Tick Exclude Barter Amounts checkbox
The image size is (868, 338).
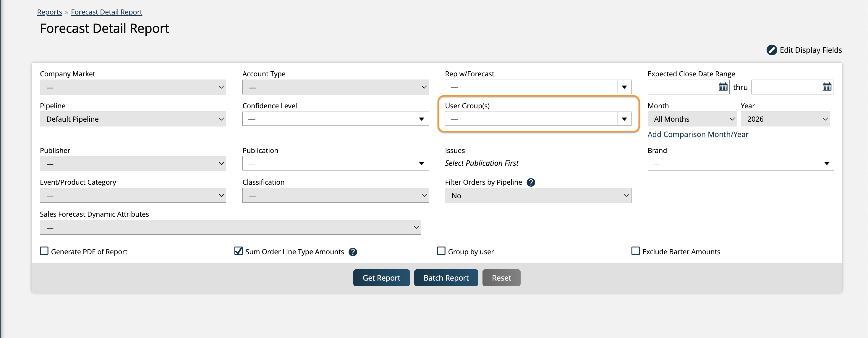pyautogui.click(x=635, y=251)
